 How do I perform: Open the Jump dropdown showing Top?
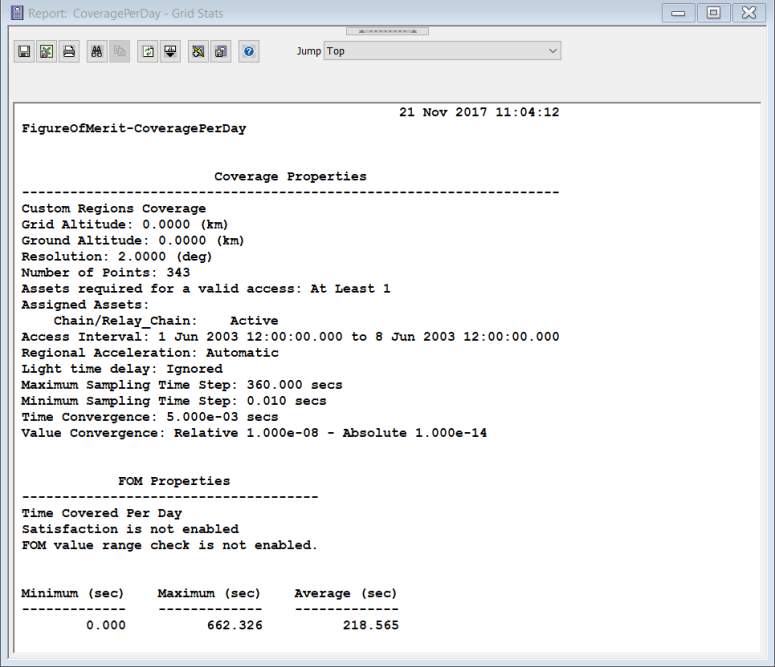point(441,51)
